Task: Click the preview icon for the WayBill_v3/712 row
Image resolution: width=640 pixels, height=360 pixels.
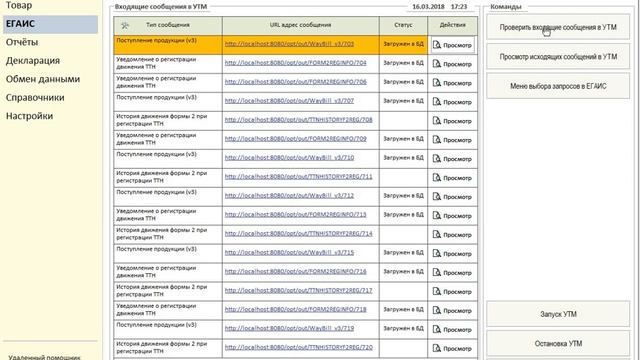Action: 437,197
